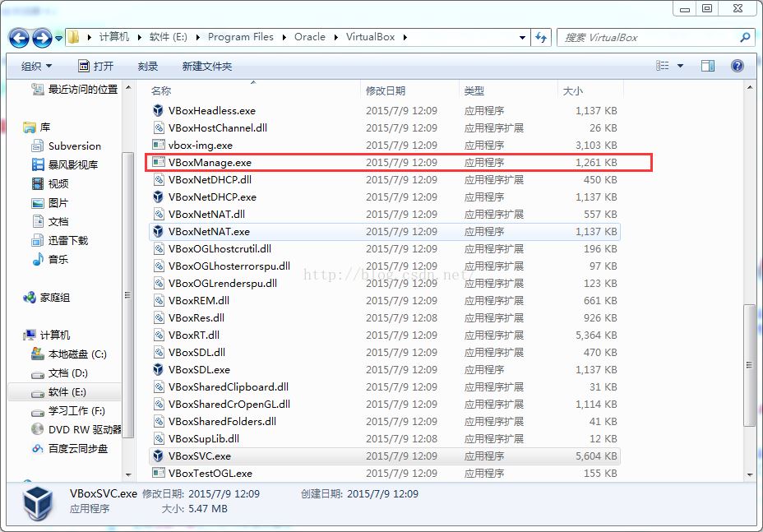This screenshot has width=763, height=532.
Task: Open 最近访问的位置 in the sidebar
Action: point(75,89)
